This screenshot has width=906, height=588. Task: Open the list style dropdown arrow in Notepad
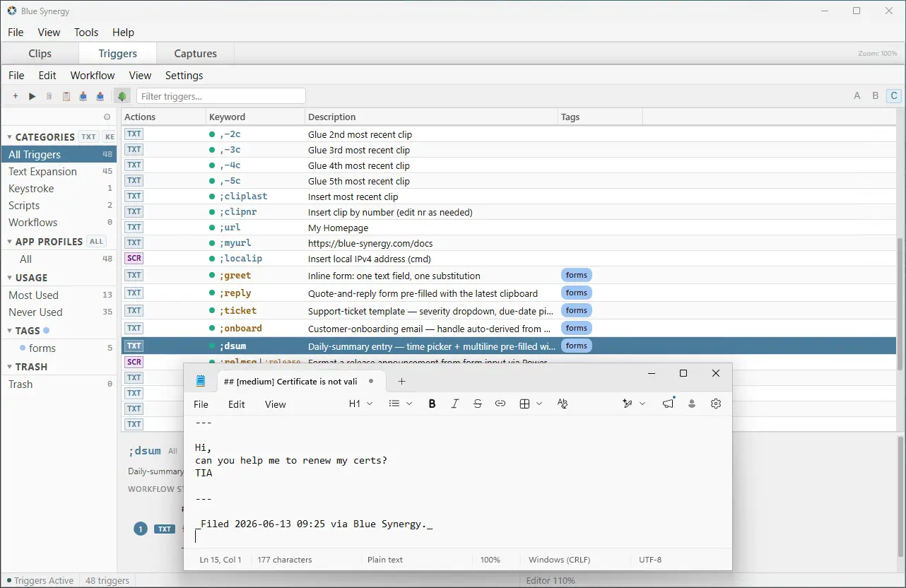pos(409,404)
